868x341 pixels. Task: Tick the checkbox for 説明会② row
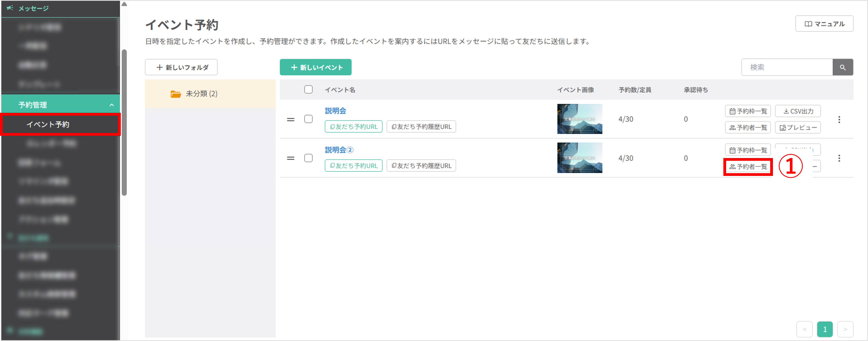pos(308,158)
